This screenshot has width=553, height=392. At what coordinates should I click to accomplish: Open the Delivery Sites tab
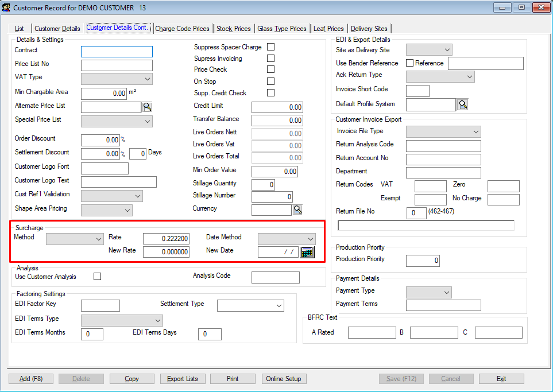369,29
